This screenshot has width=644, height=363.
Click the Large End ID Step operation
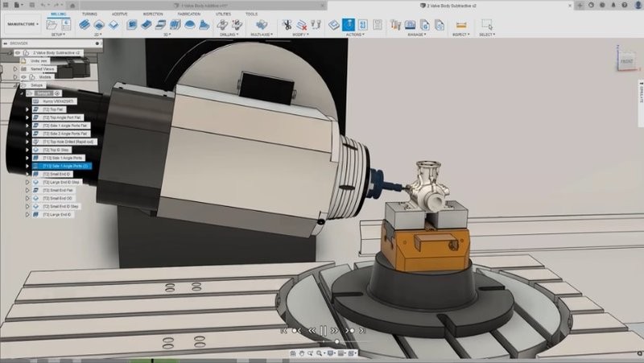pyautogui.click(x=60, y=183)
